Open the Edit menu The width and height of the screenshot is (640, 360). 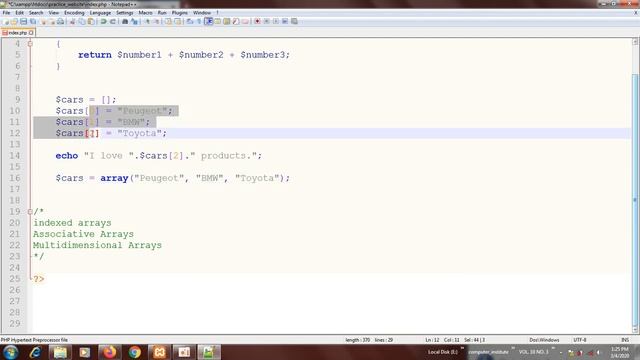pos(19,13)
